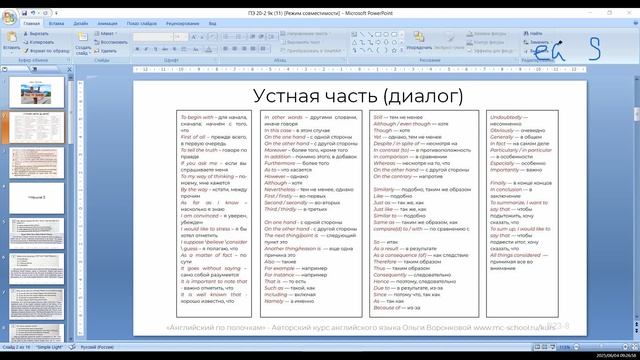
Task: Open the font name combo box
Action: click(x=153, y=37)
